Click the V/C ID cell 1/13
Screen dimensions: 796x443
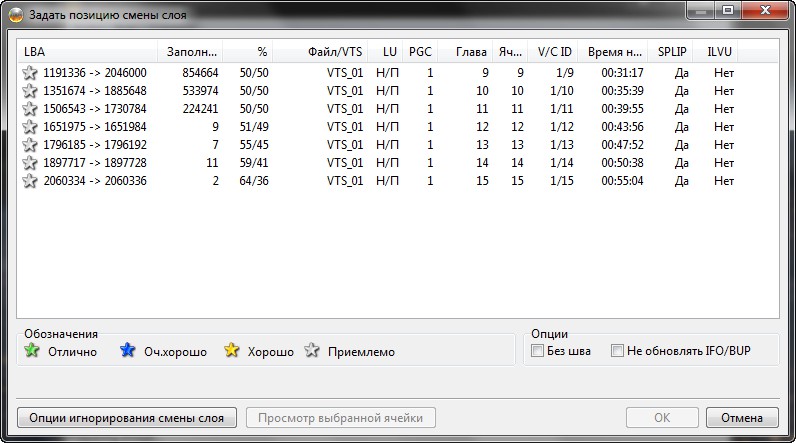point(562,145)
